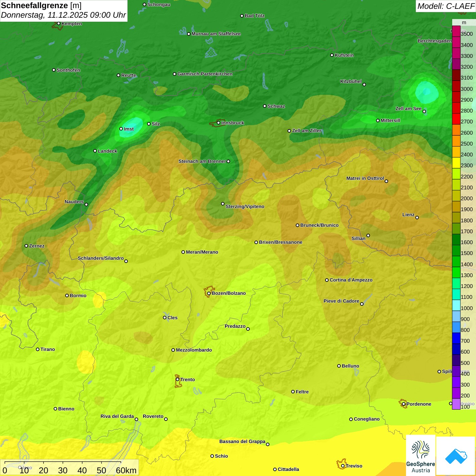The width and height of the screenshot is (476, 476).
Task: Select the Treviso city marker
Action: pyautogui.click(x=343, y=466)
